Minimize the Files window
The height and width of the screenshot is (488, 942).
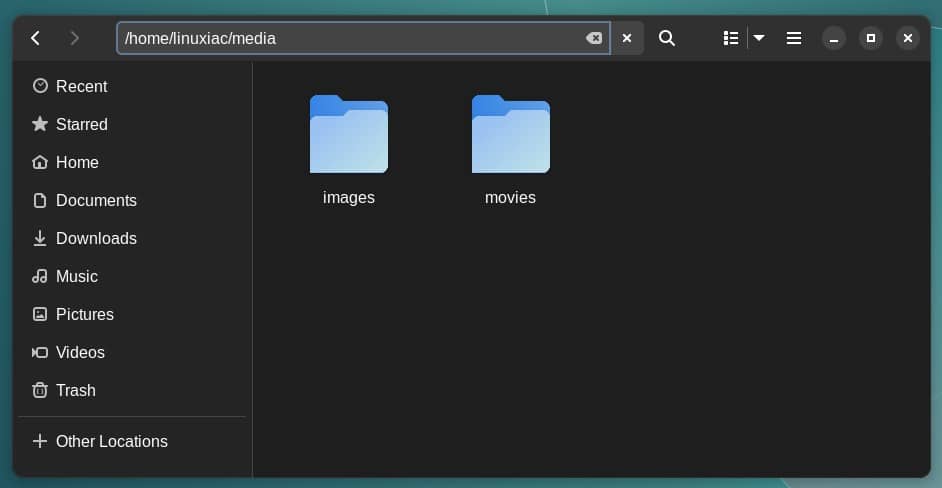834,38
